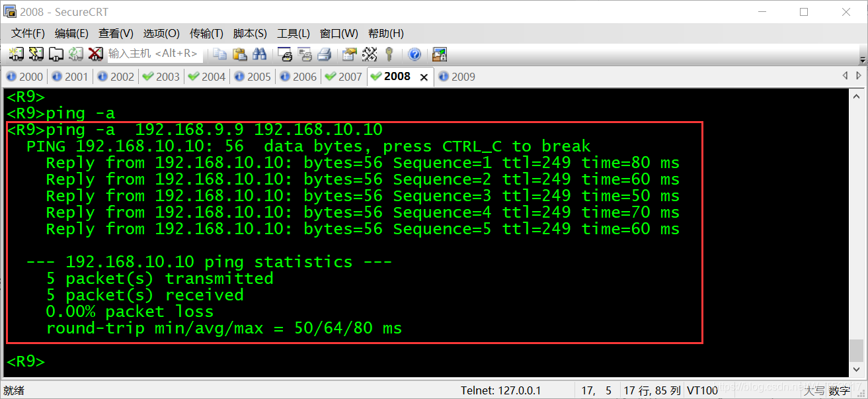Image resolution: width=868 pixels, height=399 pixels.
Task: Switch to session tab 2007
Action: click(x=344, y=77)
